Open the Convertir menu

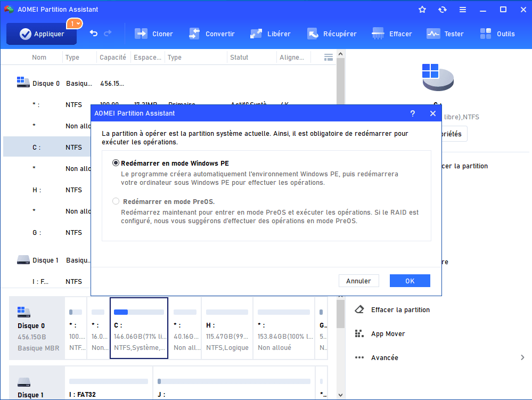point(212,34)
